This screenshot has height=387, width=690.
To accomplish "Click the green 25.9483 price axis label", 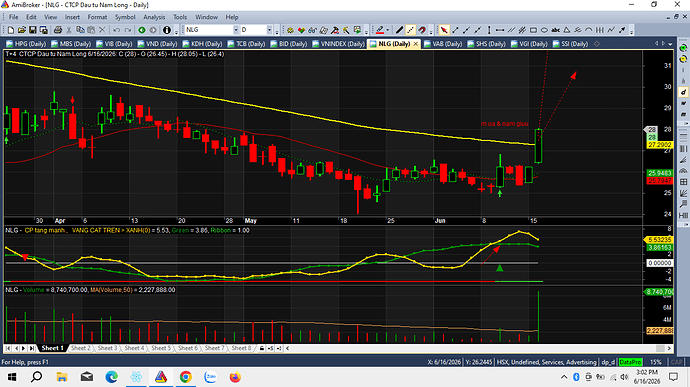I will coord(659,173).
